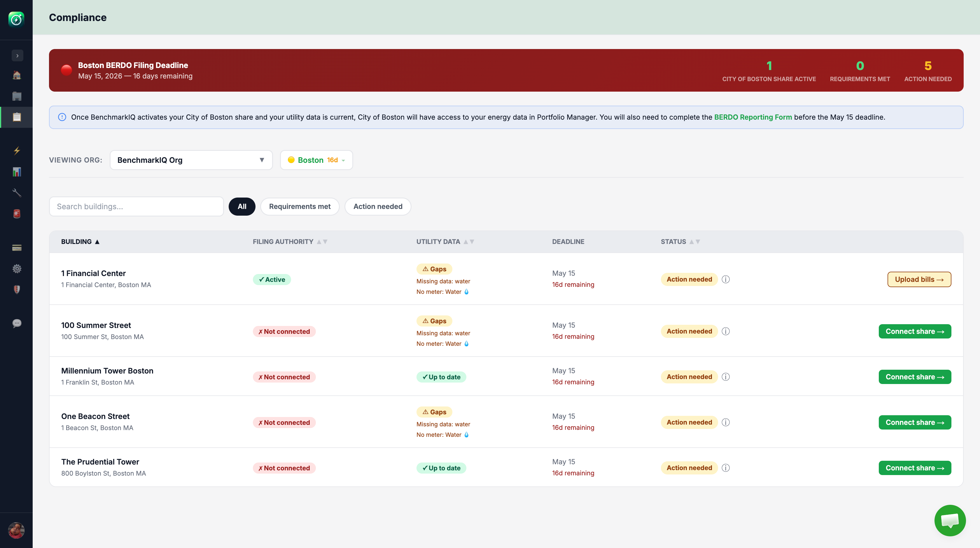Click Action needed status badge for Prudential Tower

click(x=689, y=468)
